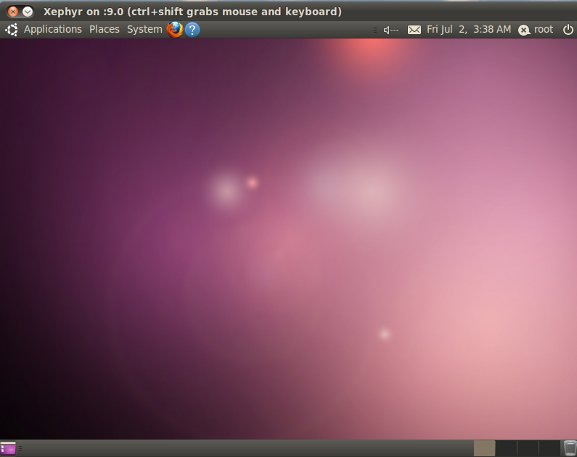
Task: Open the blue Help question-mark icon
Action: [x=192, y=29]
